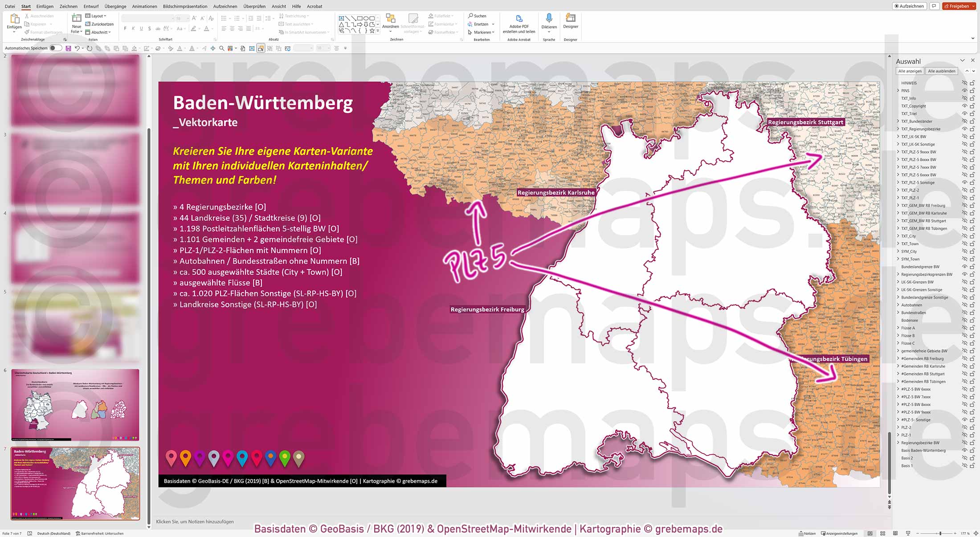This screenshot has height=537, width=980.
Task: Undo last action in quick access toolbar
Action: click(x=78, y=48)
